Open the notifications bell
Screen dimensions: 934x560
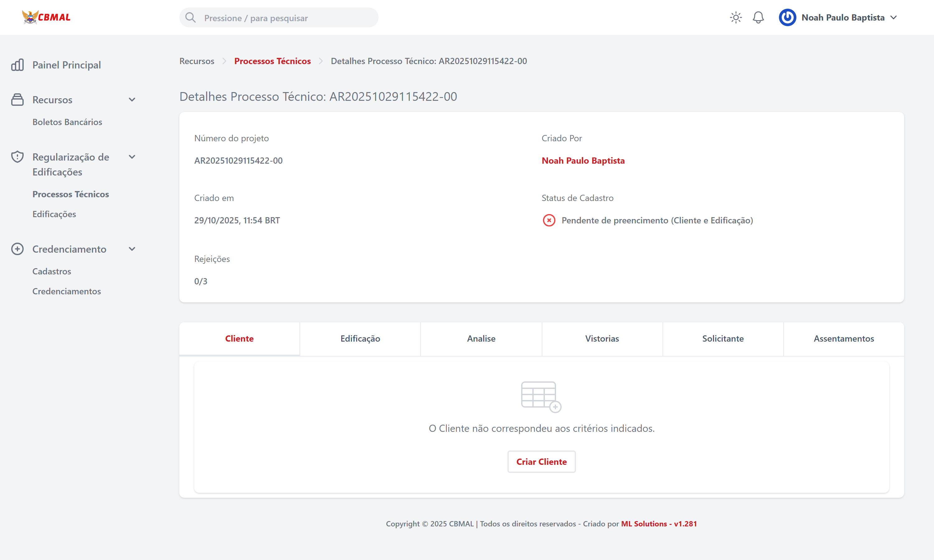click(x=758, y=17)
